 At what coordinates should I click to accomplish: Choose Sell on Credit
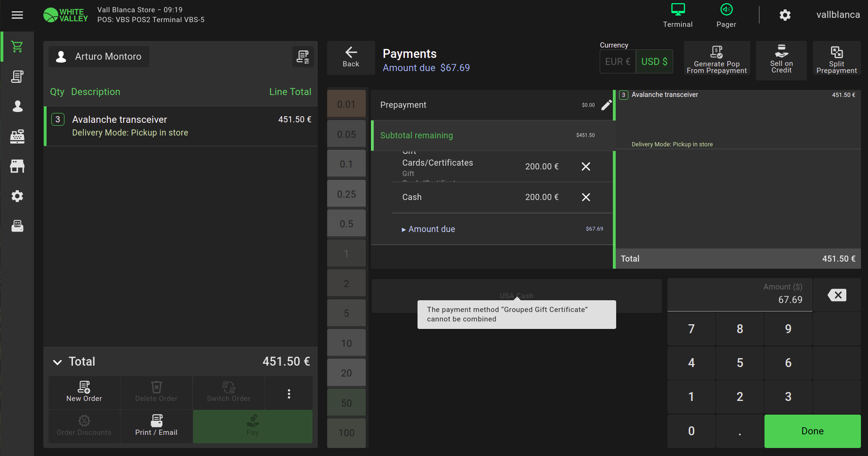(781, 61)
